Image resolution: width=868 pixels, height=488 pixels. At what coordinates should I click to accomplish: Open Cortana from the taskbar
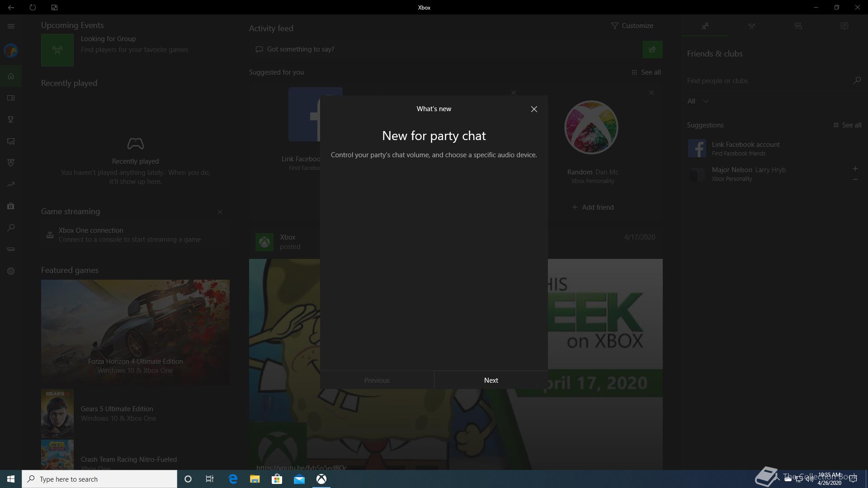(x=188, y=479)
